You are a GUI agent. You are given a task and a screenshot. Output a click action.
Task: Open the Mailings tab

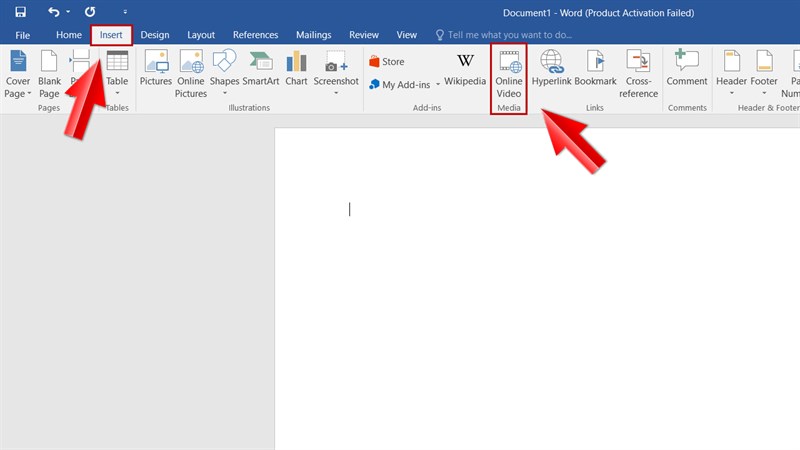[313, 35]
